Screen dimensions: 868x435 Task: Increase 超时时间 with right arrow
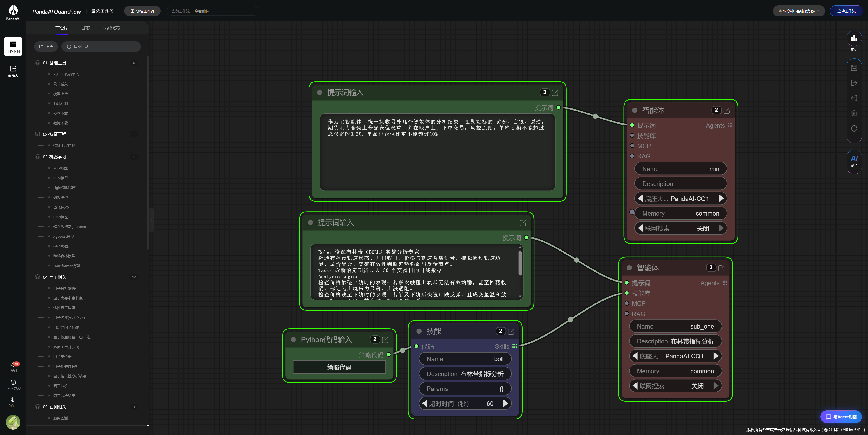point(505,403)
